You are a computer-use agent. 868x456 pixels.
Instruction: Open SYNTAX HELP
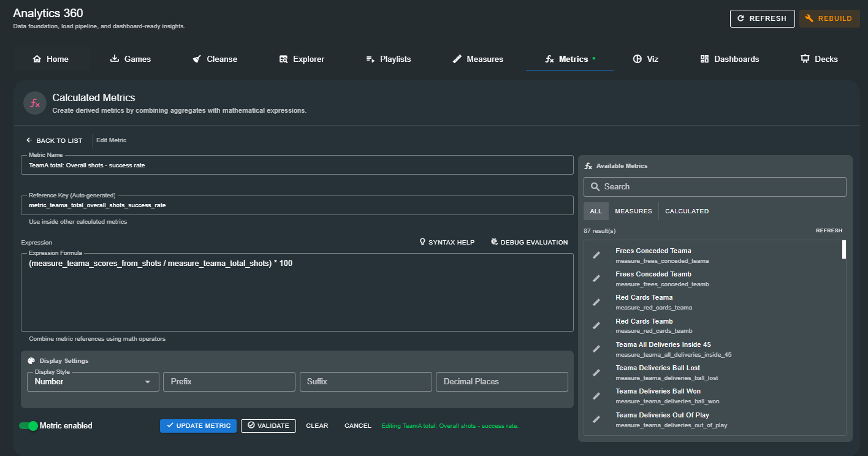(446, 242)
